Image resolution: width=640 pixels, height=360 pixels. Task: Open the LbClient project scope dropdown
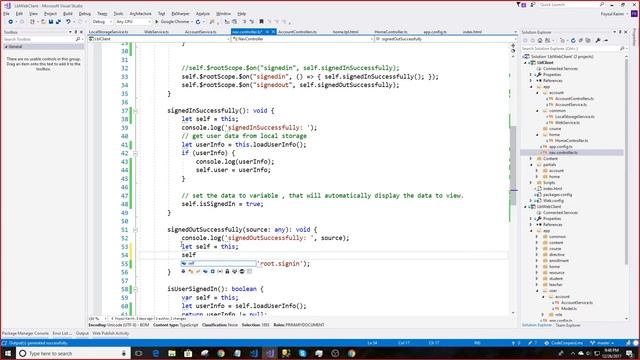tap(159, 39)
